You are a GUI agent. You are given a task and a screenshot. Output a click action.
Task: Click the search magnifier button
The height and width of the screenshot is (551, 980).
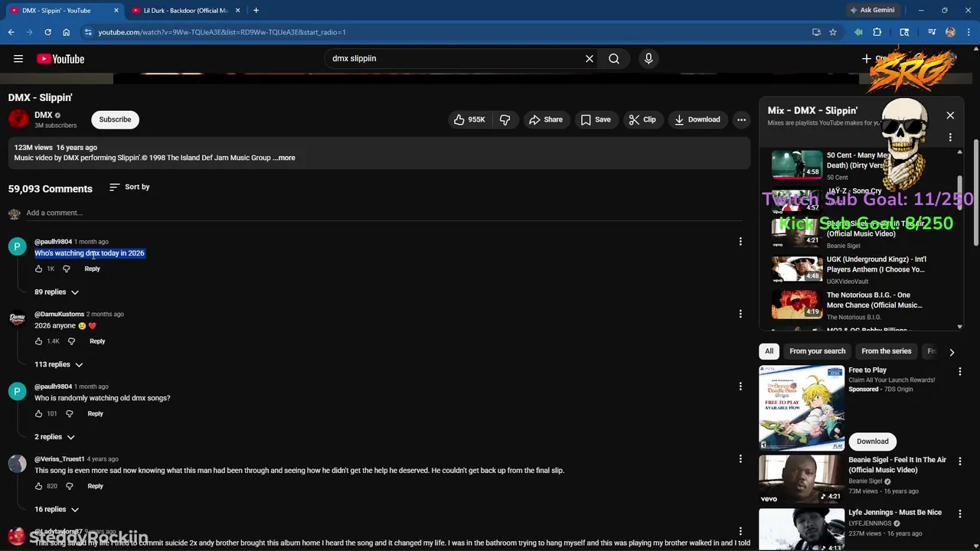614,58
